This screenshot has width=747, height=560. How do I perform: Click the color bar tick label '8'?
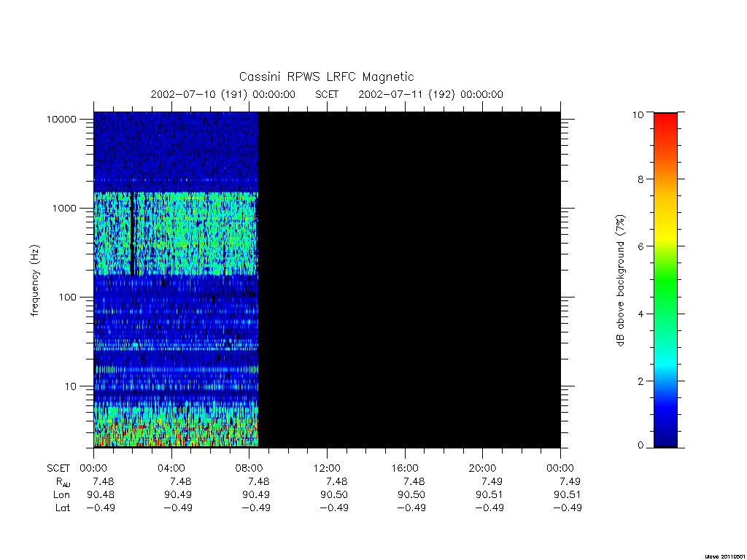[640, 179]
